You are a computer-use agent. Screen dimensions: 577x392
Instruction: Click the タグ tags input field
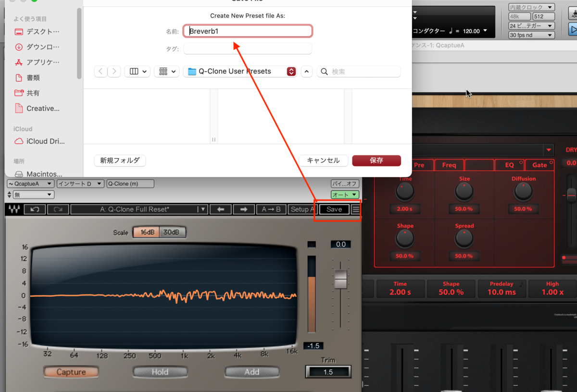coord(248,49)
